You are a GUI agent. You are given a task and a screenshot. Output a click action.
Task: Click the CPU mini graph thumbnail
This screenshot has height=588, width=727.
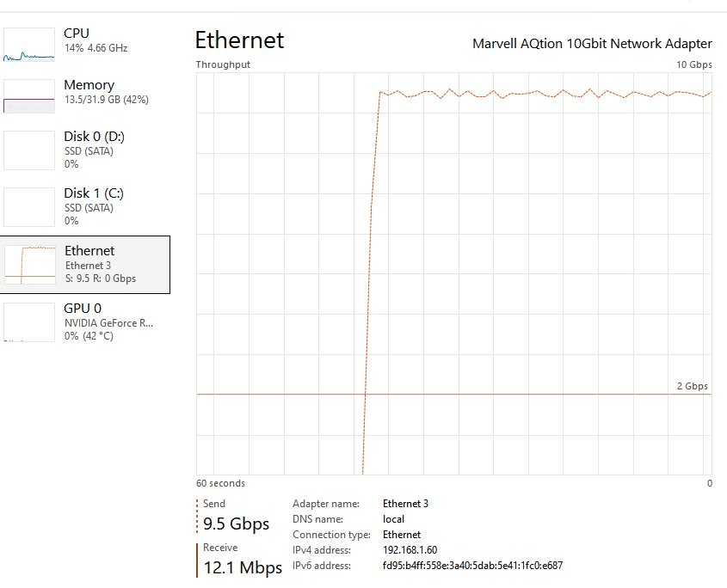point(29,43)
